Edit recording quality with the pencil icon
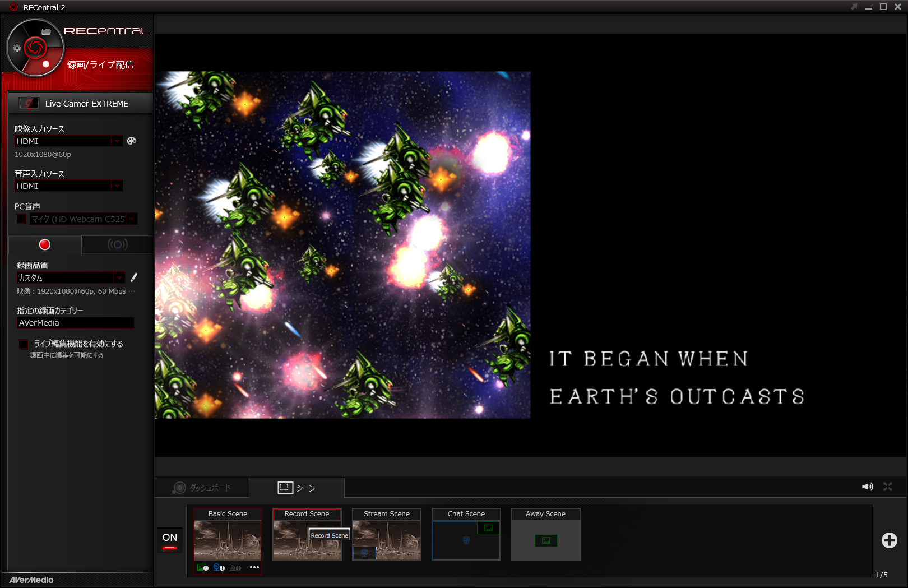908x588 pixels. tap(134, 277)
